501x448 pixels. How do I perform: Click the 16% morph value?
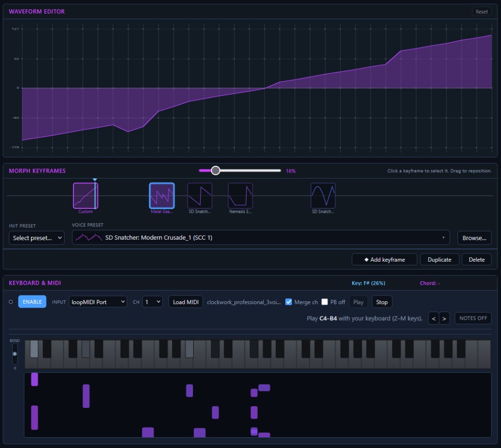pos(291,171)
